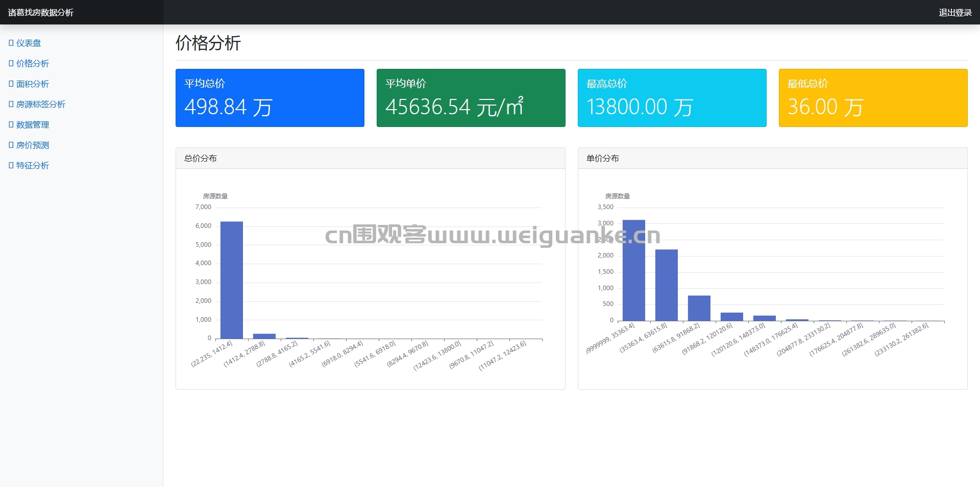Click the 房源数量 axis title in 单价分布
The image size is (980, 487).
[618, 196]
